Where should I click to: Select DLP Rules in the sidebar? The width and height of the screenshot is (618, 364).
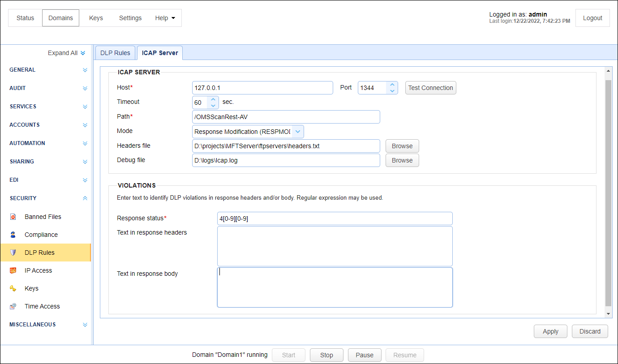[x=45, y=253]
